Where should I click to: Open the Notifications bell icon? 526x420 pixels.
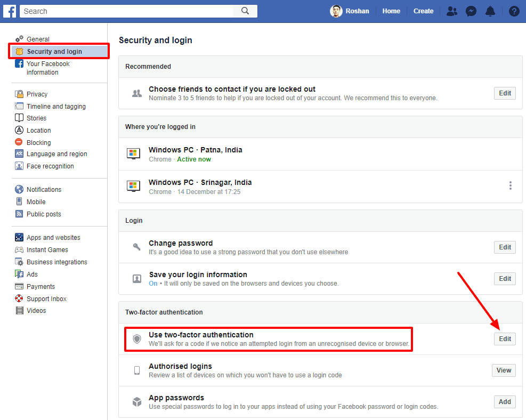[490, 11]
